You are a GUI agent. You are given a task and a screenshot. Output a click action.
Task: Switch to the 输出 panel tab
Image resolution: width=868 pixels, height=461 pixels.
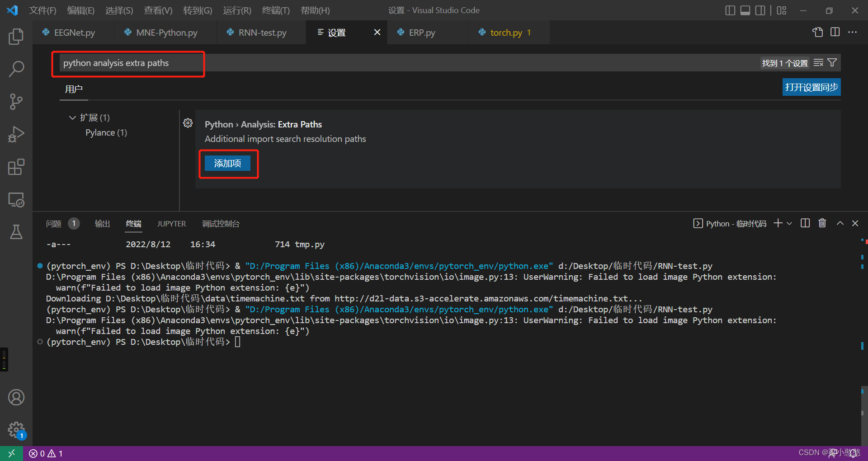coord(102,224)
